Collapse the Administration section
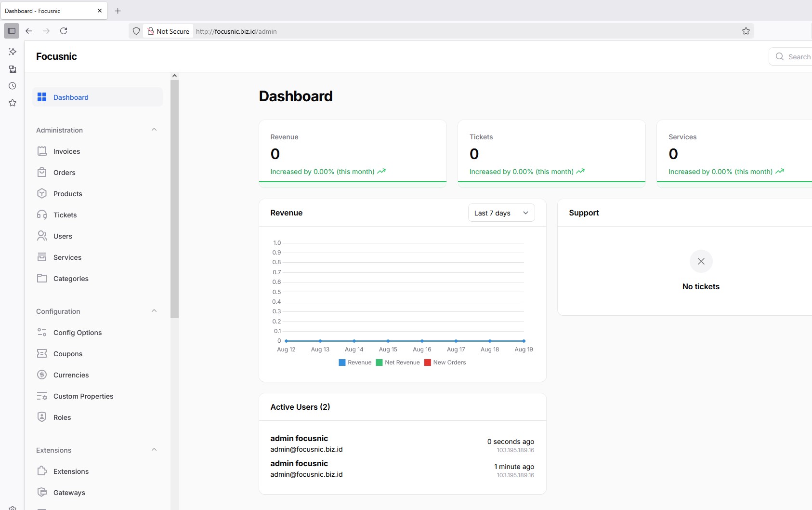812x510 pixels. (x=154, y=130)
